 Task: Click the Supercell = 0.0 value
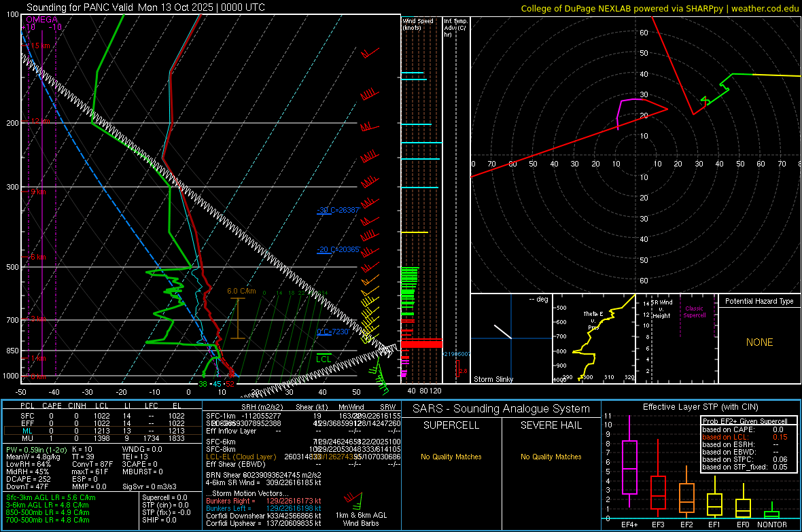coord(164,497)
